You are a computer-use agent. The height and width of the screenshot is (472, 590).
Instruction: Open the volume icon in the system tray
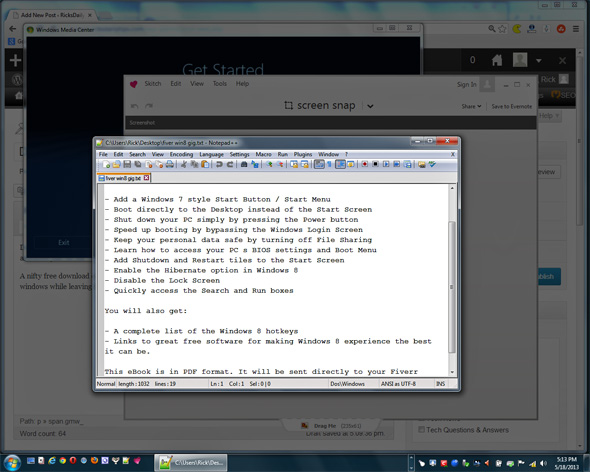(x=543, y=463)
